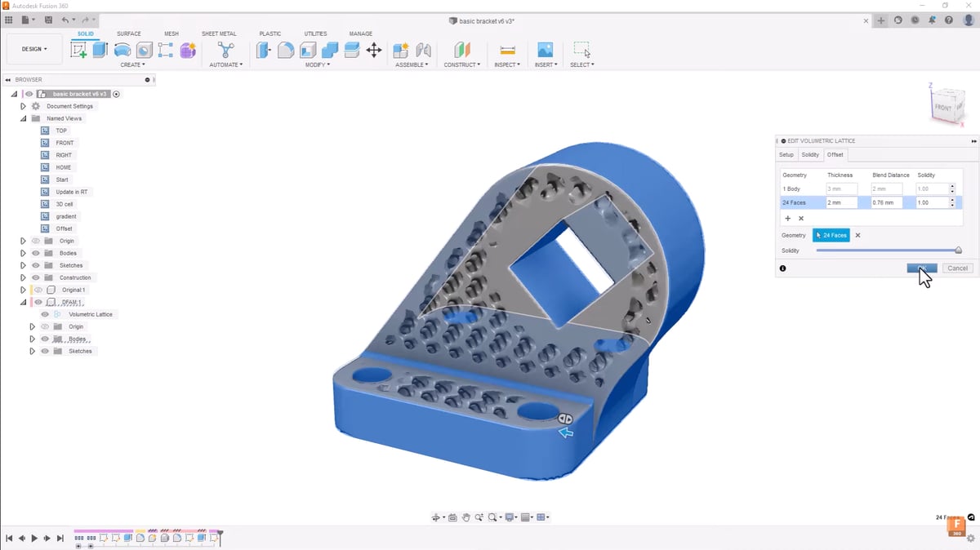
Task: Select the Create Form purple icon
Action: tap(188, 51)
